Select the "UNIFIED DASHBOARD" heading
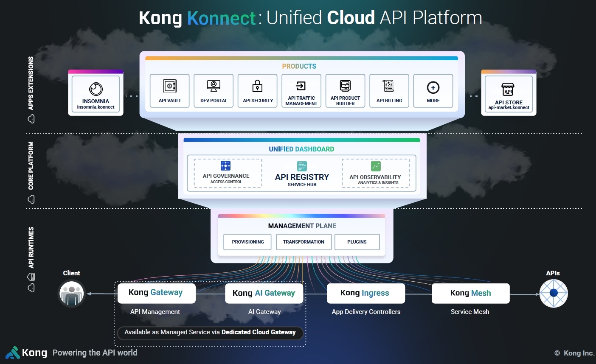Screen dimensions: 596x364 [x=301, y=149]
